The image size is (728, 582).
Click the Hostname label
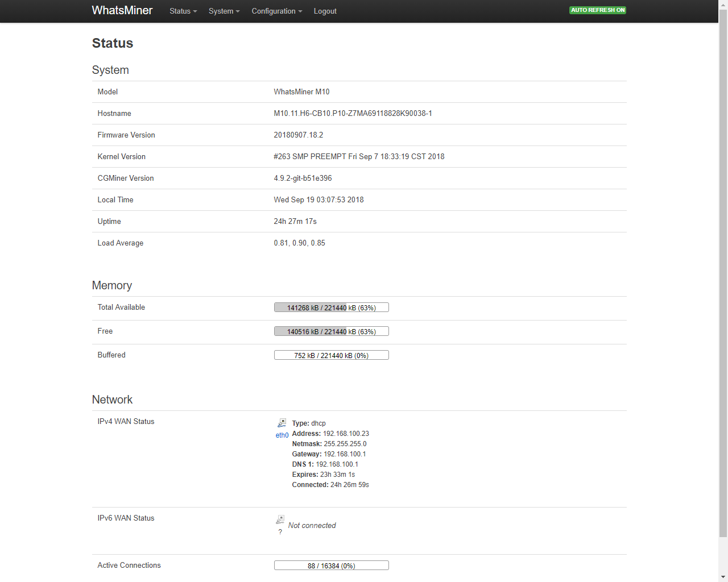tap(114, 114)
